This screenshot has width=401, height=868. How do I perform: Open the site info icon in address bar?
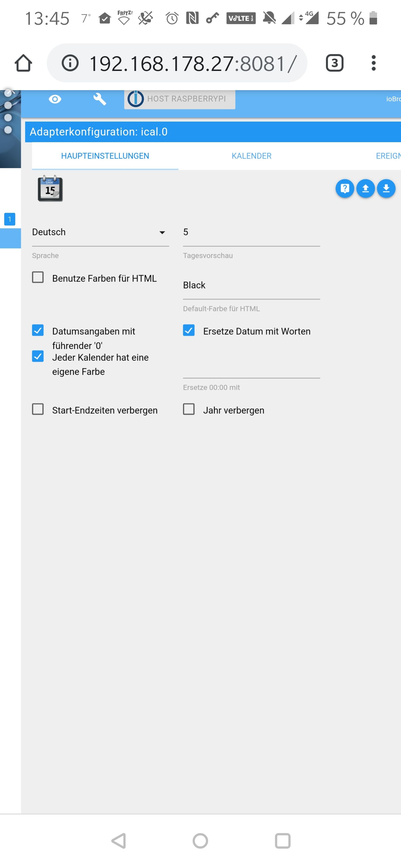tap(70, 63)
